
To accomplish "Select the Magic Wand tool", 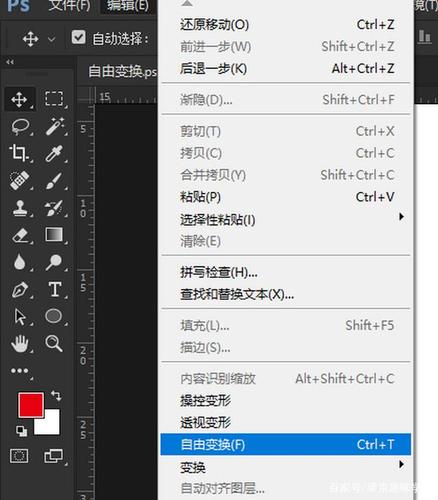I will click(x=54, y=126).
